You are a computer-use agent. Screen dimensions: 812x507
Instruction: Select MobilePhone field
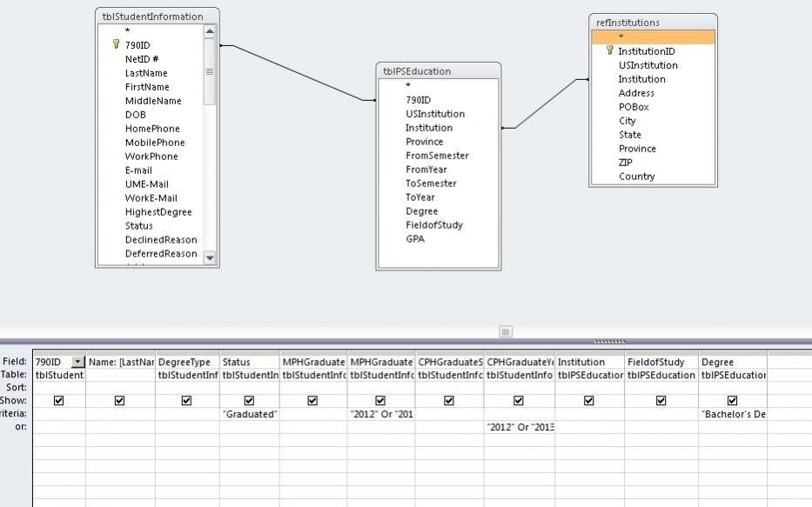pyautogui.click(x=155, y=143)
